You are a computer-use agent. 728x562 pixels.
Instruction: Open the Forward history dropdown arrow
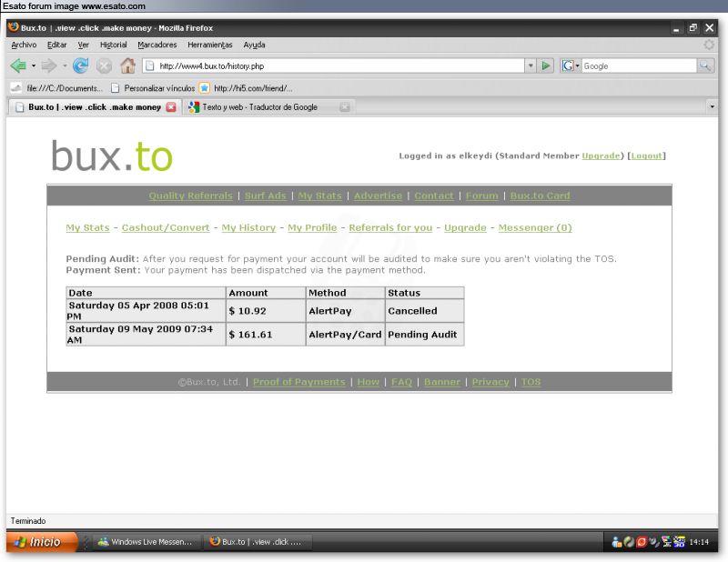coord(65,65)
